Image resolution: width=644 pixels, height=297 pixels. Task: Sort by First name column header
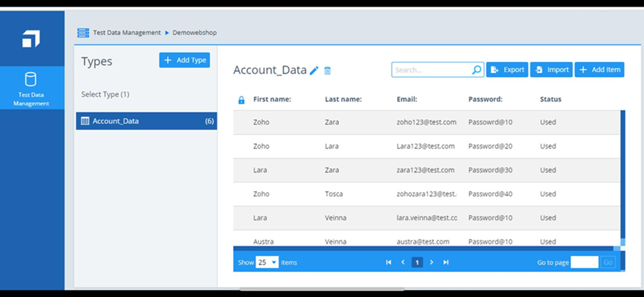tap(272, 99)
